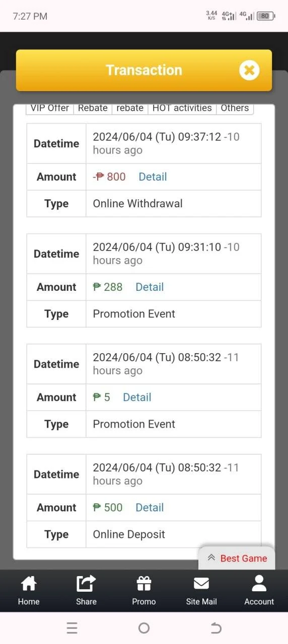Switch to the Others filter tab
Image resolution: width=288 pixels, height=644 pixels.
(x=235, y=108)
